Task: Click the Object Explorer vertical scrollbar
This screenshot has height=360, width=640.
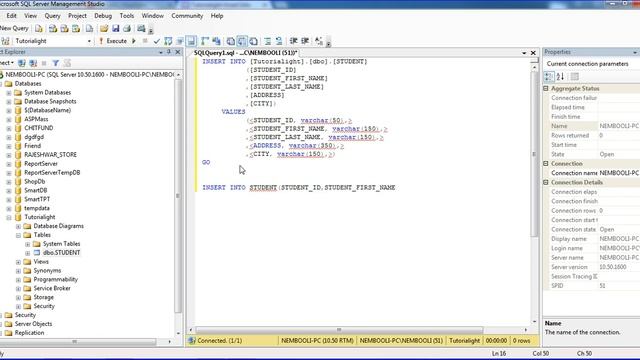Action: coord(178,197)
